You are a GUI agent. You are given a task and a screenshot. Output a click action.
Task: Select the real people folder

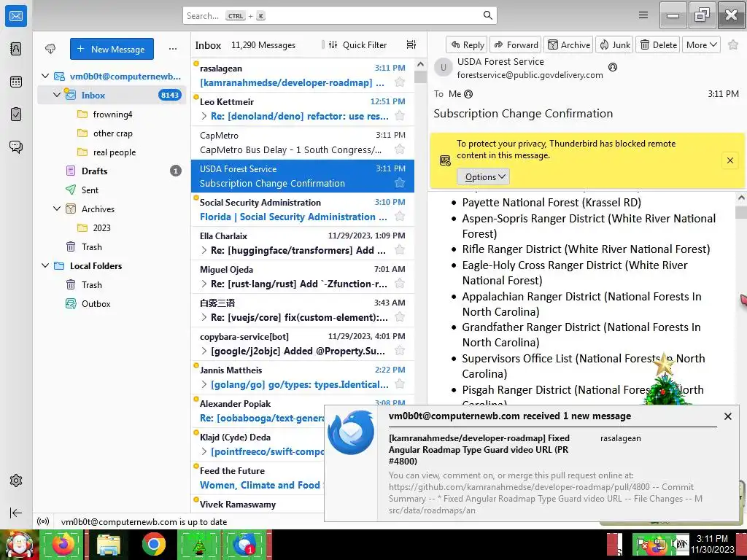[x=112, y=152]
